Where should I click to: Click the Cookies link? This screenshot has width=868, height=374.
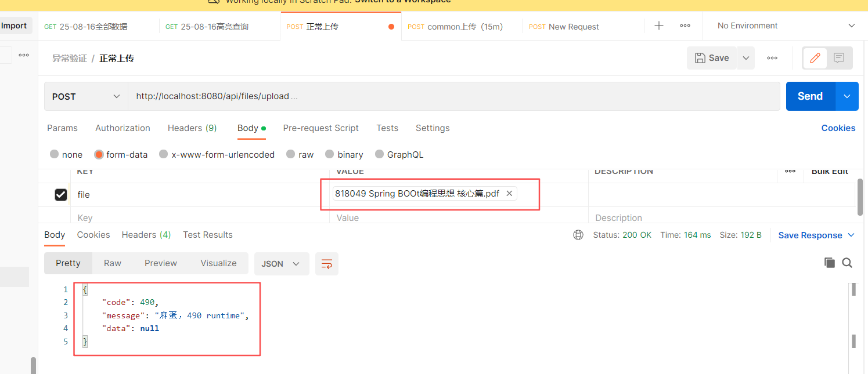pyautogui.click(x=838, y=128)
